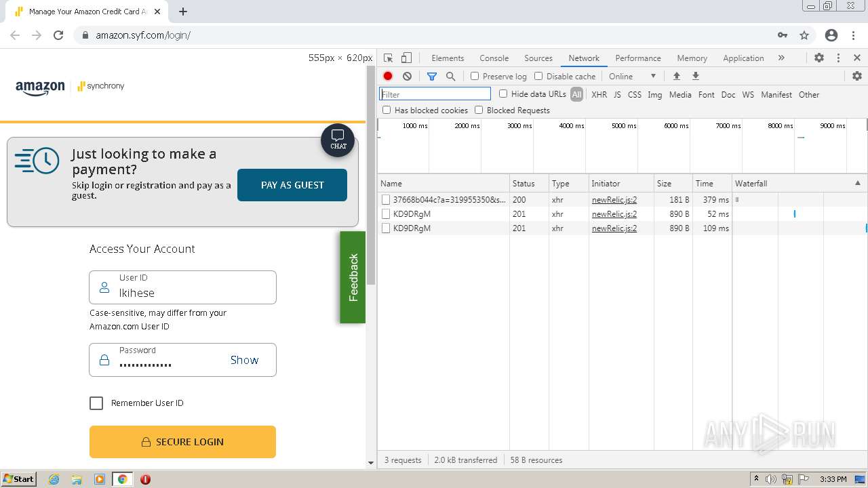Toggle the network filter funnel icon

(431, 77)
